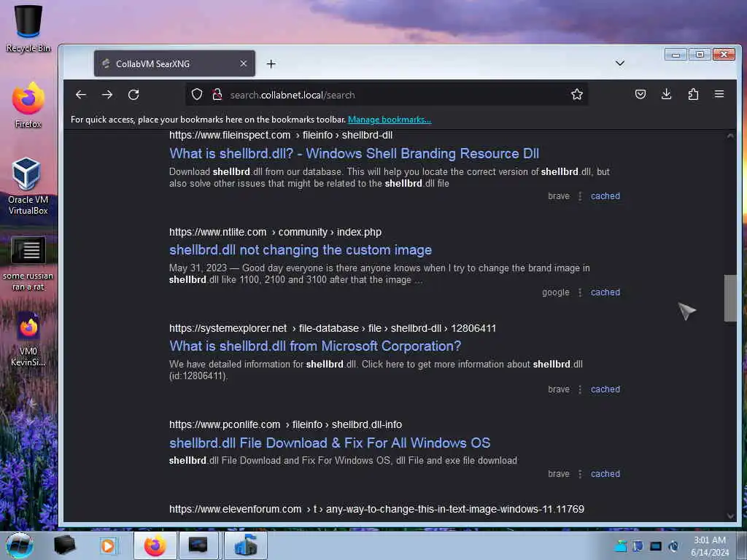Image resolution: width=747 pixels, height=560 pixels.
Task: Click the display tray icon
Action: pyautogui.click(x=656, y=546)
